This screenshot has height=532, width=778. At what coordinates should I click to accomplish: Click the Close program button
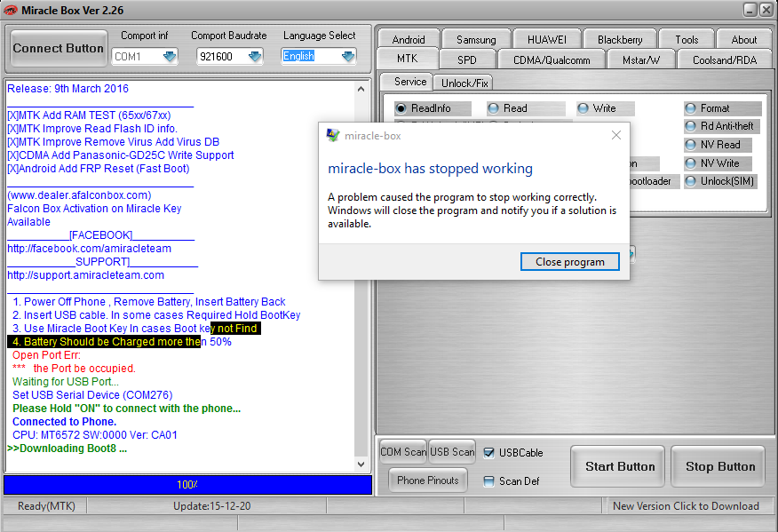coord(569,261)
